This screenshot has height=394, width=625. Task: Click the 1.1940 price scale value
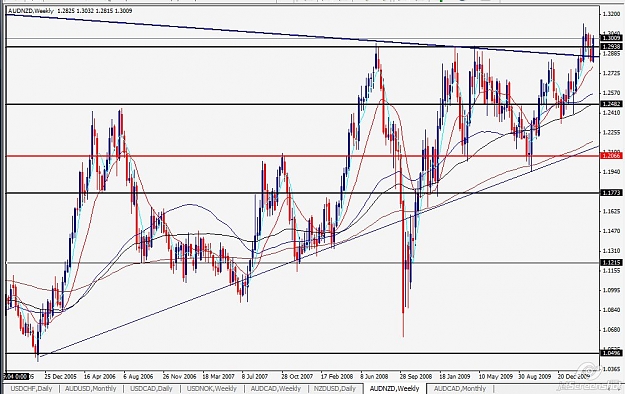tap(611, 171)
